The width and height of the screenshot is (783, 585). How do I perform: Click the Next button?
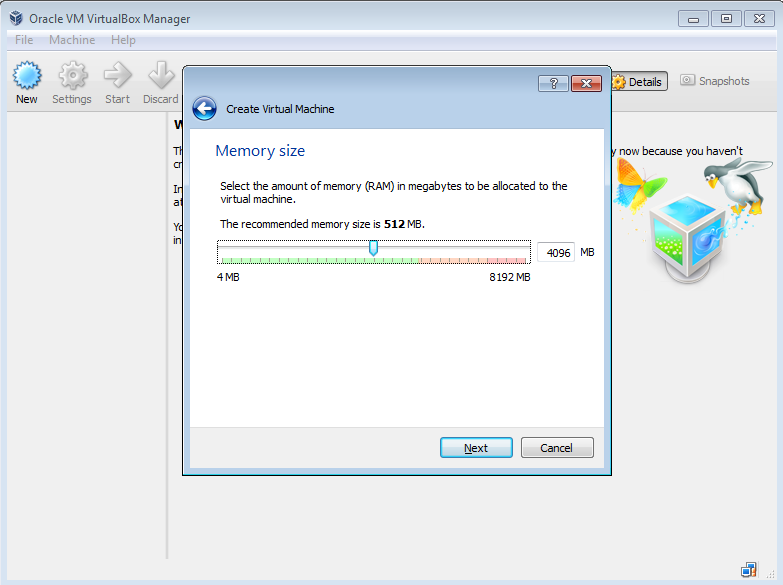(x=476, y=448)
